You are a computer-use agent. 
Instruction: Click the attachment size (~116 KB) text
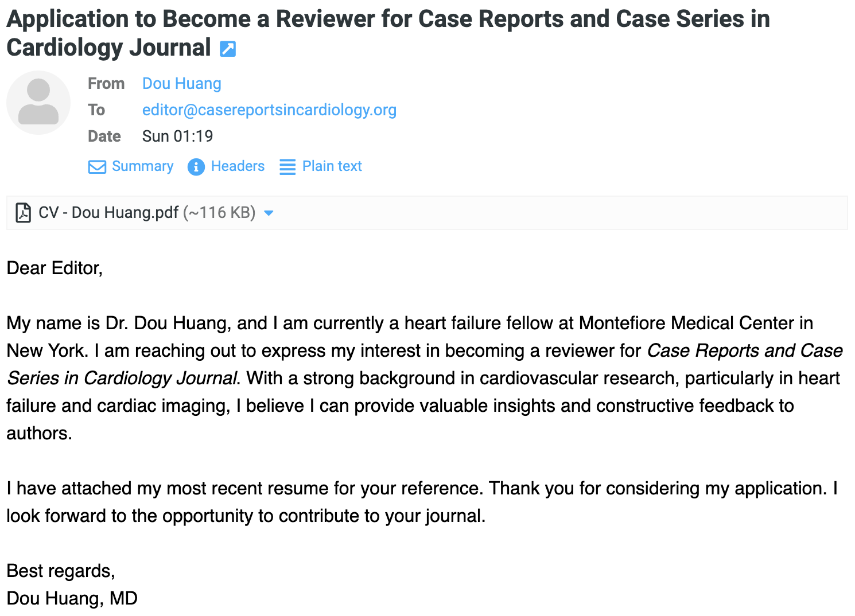219,213
